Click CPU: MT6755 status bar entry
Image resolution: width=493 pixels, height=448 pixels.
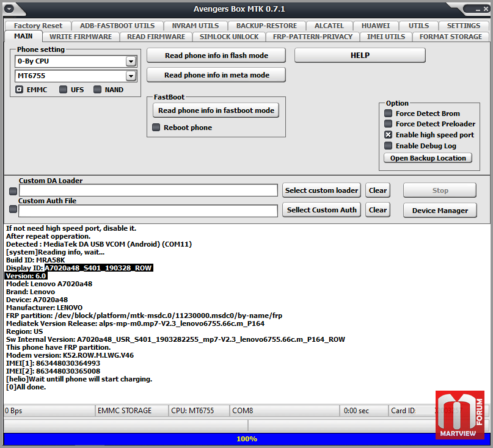199,411
